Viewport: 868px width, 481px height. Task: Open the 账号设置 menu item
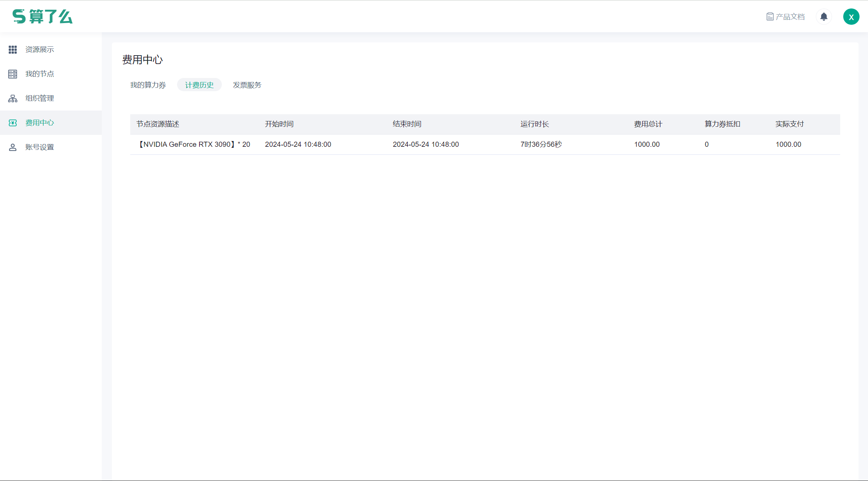40,147
